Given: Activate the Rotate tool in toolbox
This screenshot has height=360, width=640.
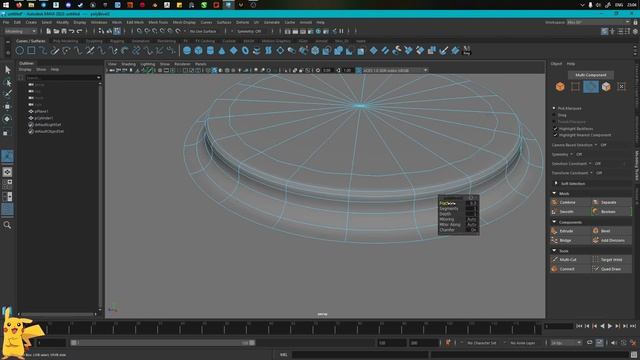Looking at the screenshot, I should click(x=7, y=119).
